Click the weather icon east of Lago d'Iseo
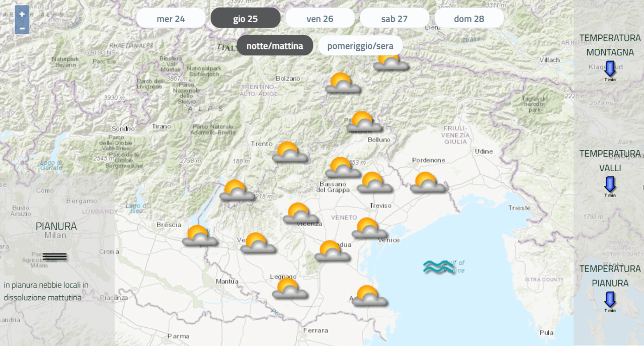 (x=237, y=190)
